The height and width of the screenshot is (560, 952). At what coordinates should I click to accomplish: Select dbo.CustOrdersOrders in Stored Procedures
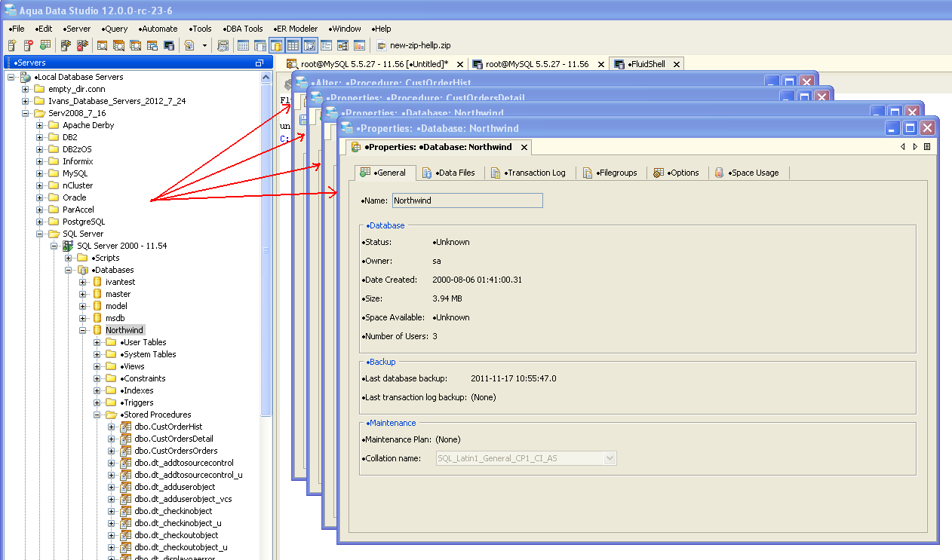176,451
